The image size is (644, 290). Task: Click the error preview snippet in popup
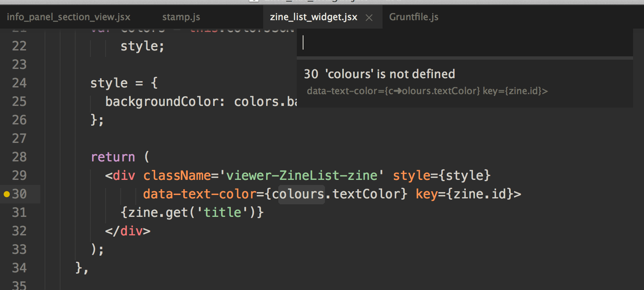tap(427, 91)
